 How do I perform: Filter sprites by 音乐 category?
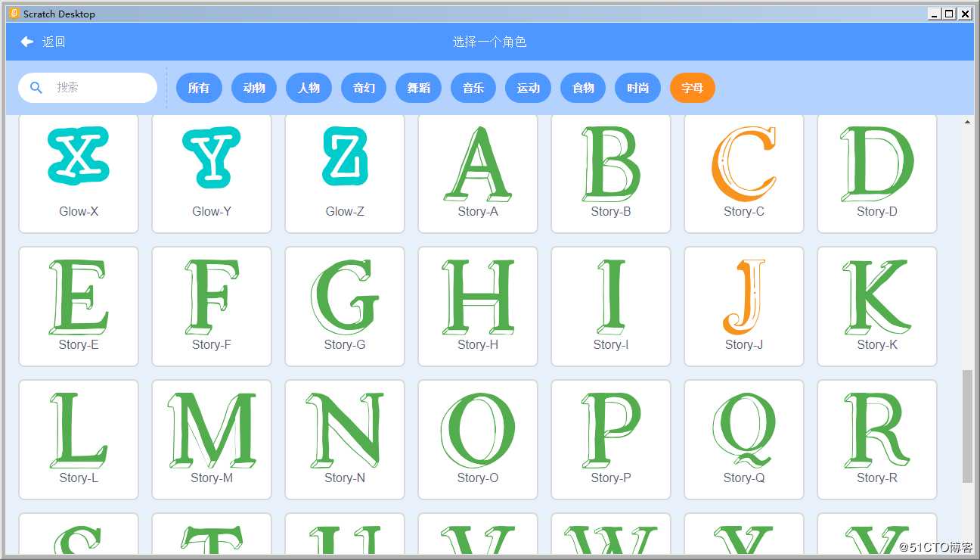[x=473, y=88]
